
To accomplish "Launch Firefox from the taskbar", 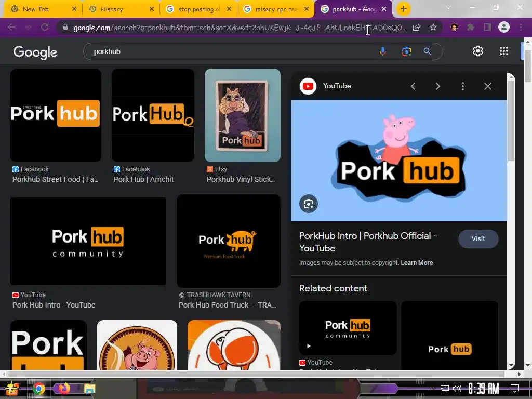I will click(64, 388).
